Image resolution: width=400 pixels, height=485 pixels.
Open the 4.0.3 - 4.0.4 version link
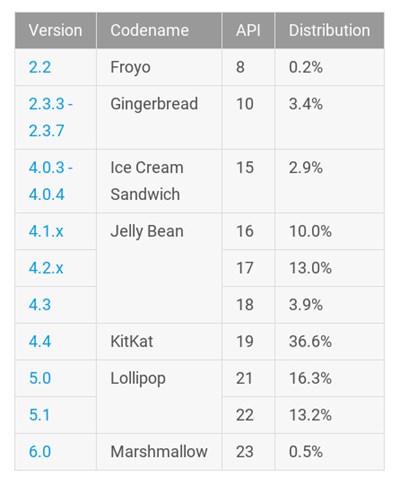click(51, 181)
